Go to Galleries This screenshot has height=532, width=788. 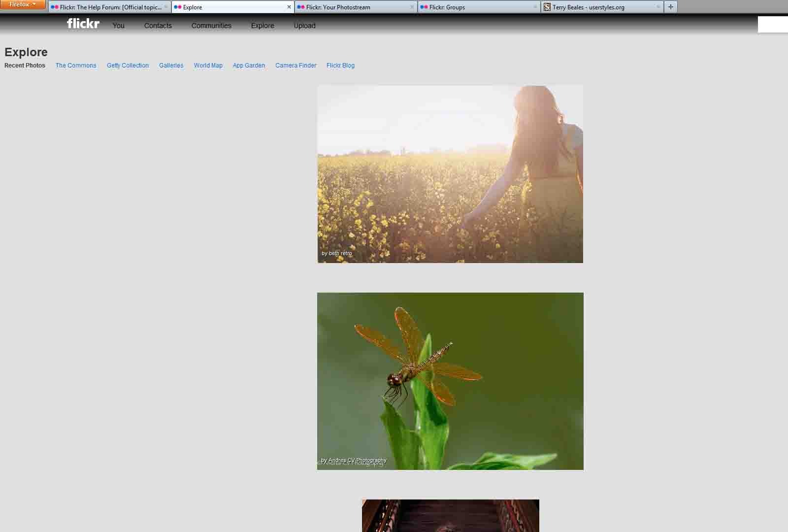click(171, 66)
